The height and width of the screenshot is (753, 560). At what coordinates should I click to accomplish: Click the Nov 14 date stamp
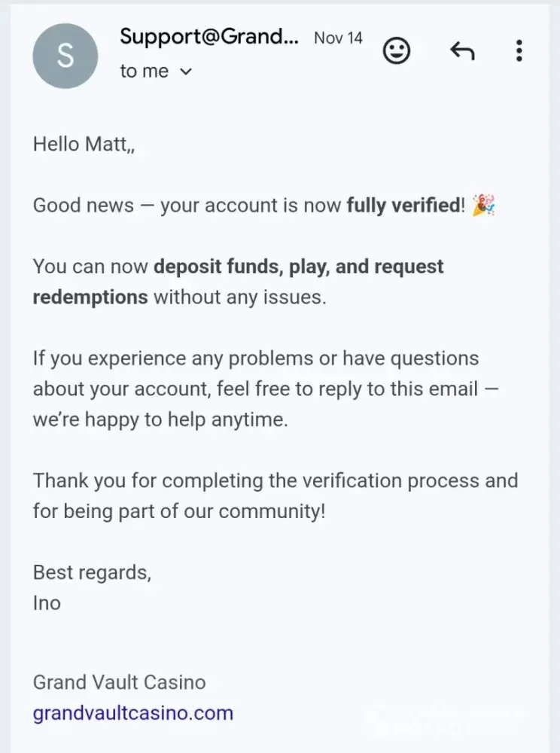tap(338, 38)
